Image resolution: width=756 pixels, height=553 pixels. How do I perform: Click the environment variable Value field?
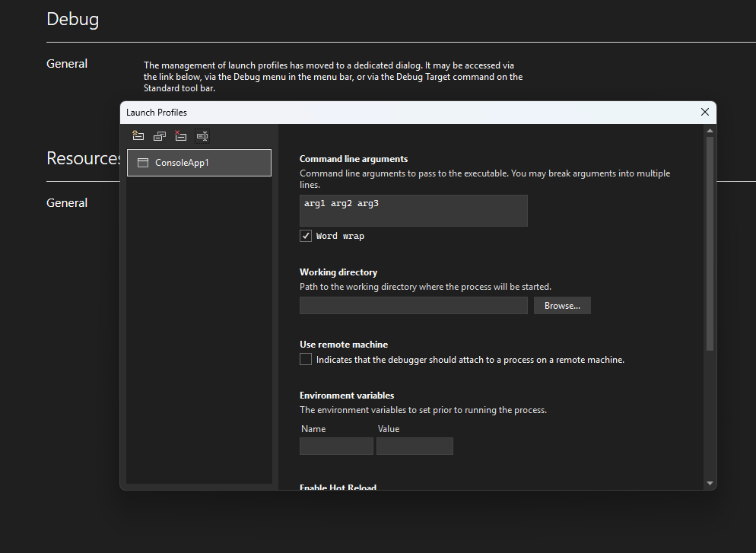[x=415, y=447]
